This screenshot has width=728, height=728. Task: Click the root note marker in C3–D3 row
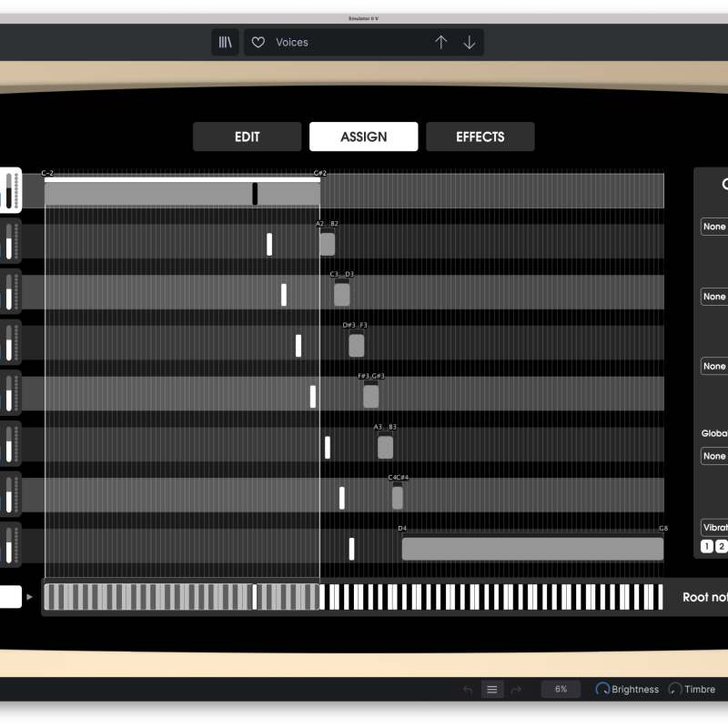click(x=284, y=295)
